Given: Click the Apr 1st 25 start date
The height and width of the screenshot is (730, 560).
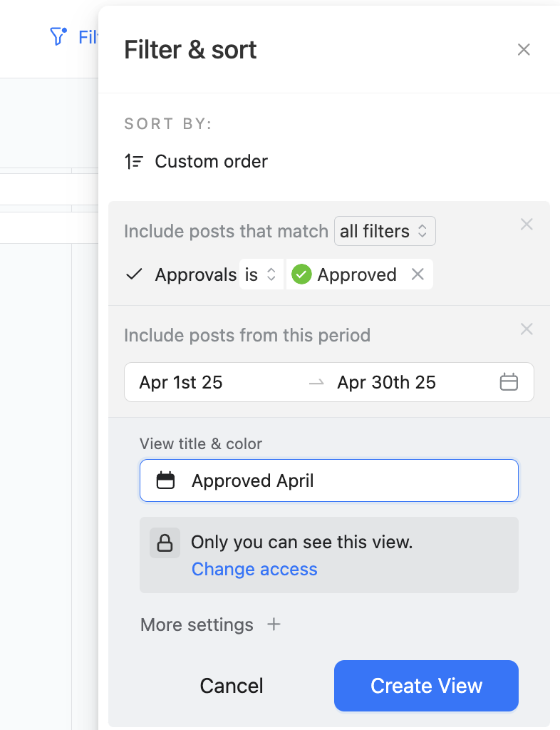Looking at the screenshot, I should pyautogui.click(x=182, y=382).
